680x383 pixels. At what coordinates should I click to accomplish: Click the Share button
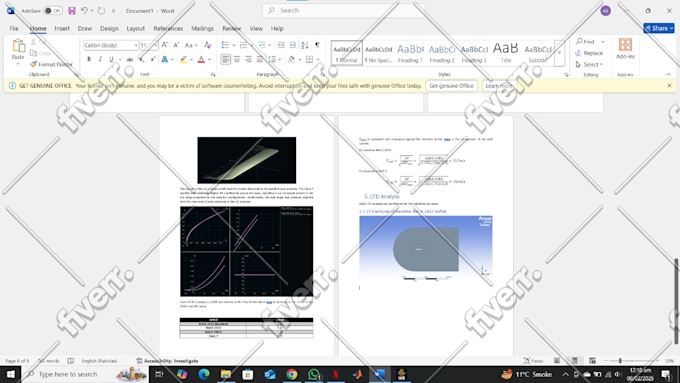659,28
